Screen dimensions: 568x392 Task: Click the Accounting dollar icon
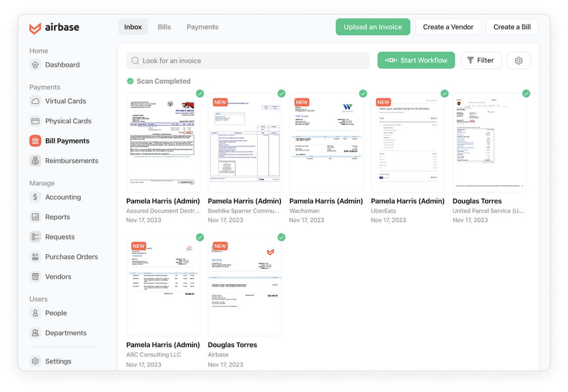click(x=35, y=197)
